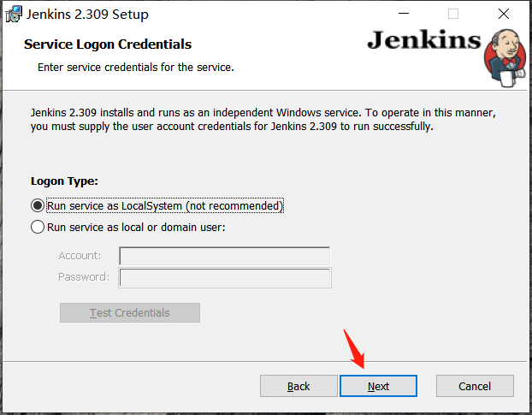Click the Logon Type: label
This screenshot has height=415, width=532.
[x=64, y=181]
